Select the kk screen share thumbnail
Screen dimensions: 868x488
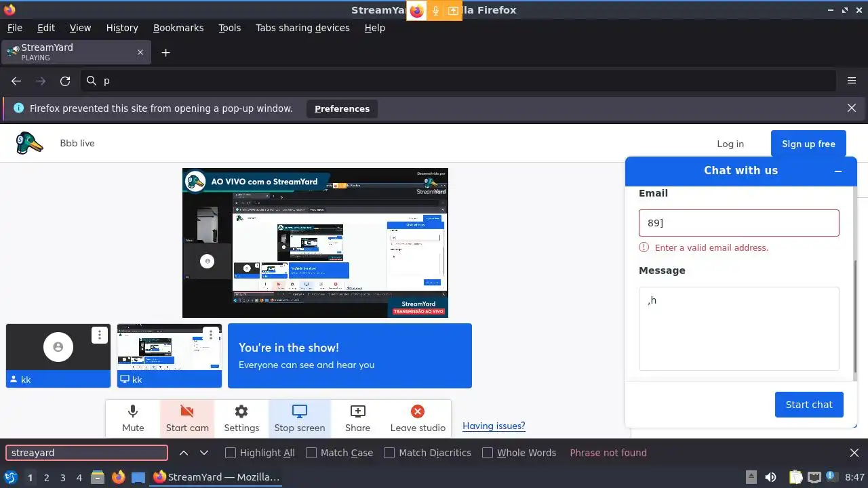click(170, 356)
